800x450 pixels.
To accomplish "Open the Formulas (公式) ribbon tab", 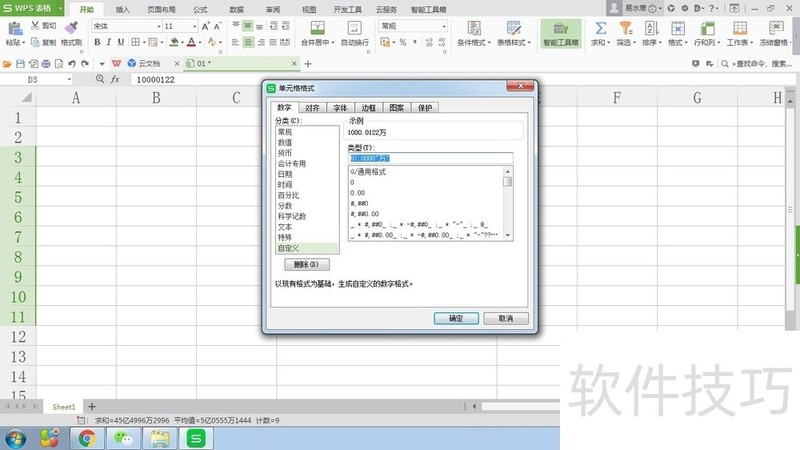I will (x=200, y=9).
